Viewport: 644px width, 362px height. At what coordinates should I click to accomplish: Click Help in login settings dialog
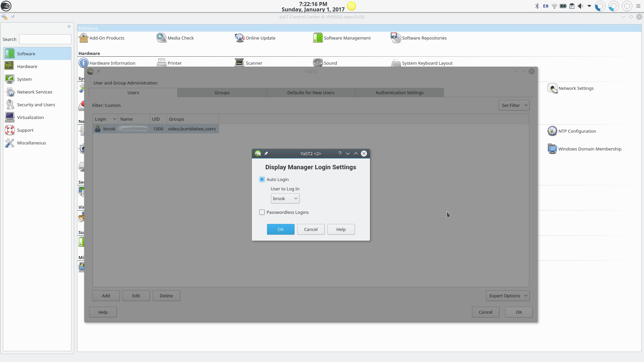click(341, 229)
